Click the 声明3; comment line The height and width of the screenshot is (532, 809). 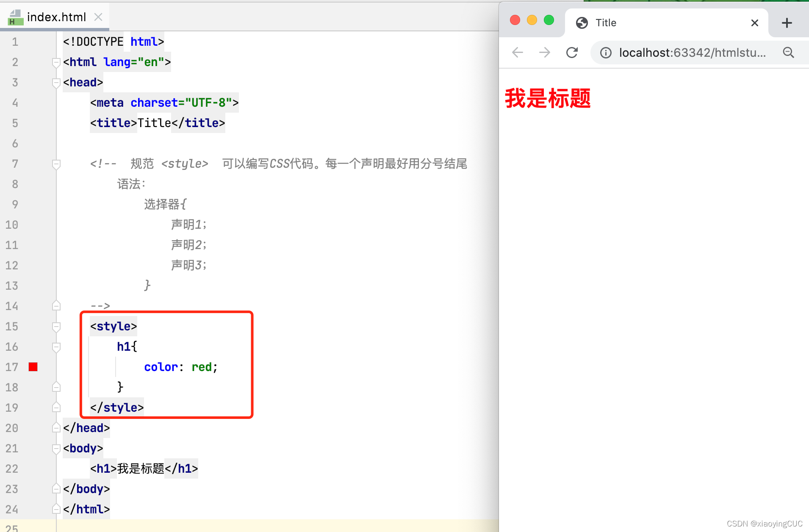point(188,265)
